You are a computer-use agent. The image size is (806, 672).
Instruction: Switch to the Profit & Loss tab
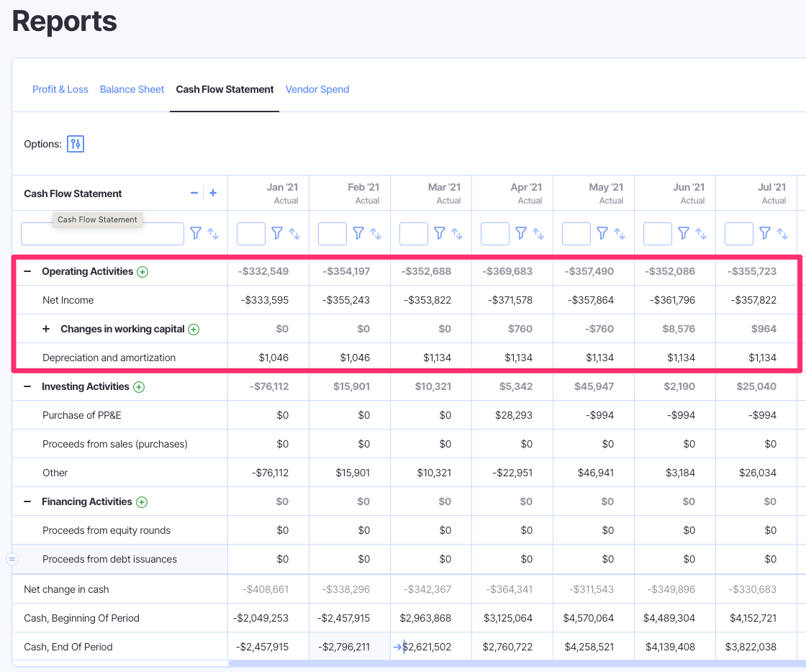click(60, 89)
